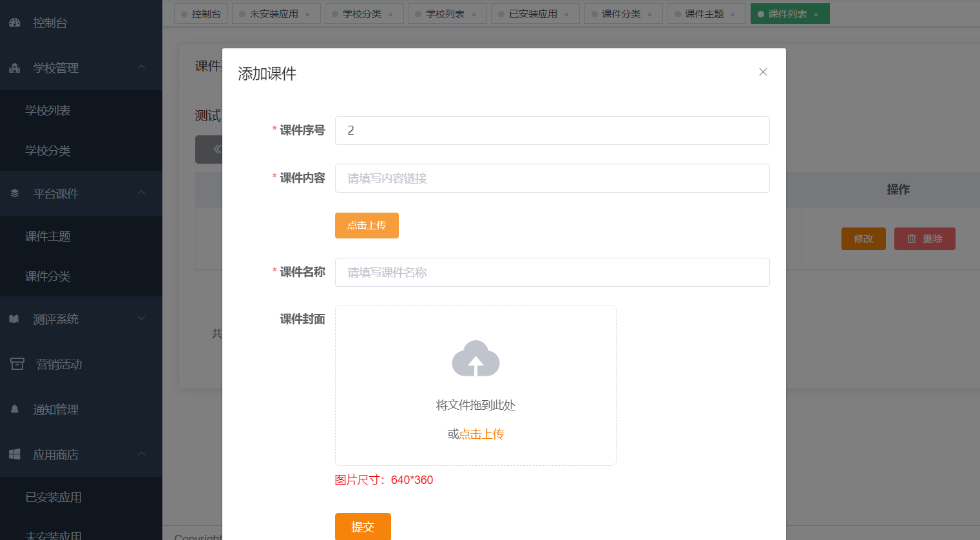The width and height of the screenshot is (980, 540).
Task: Close the 未安装应用 tab
Action: point(307,14)
